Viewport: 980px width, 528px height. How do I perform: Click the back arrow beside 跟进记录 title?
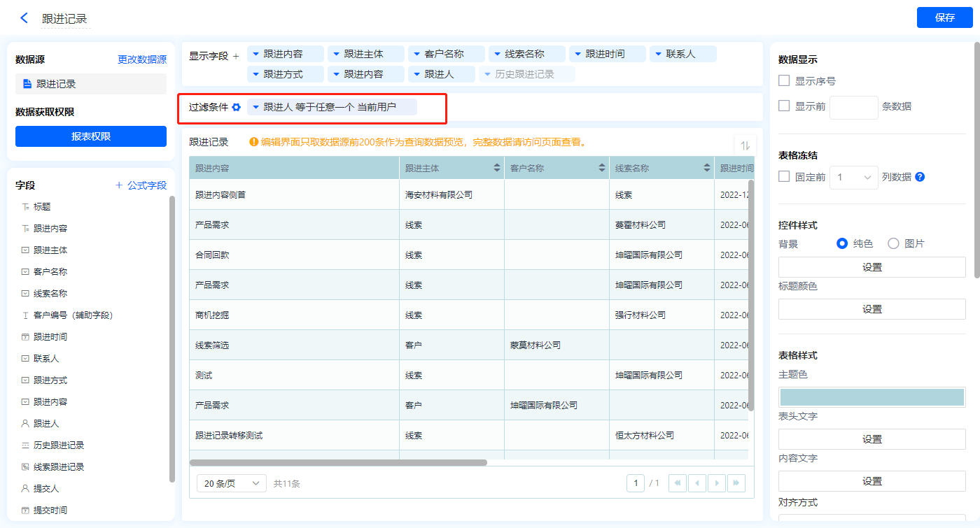24,18
